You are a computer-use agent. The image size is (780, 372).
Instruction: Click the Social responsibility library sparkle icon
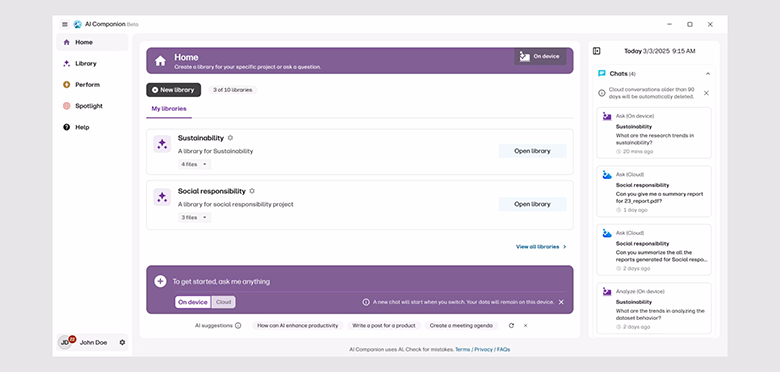[162, 197]
